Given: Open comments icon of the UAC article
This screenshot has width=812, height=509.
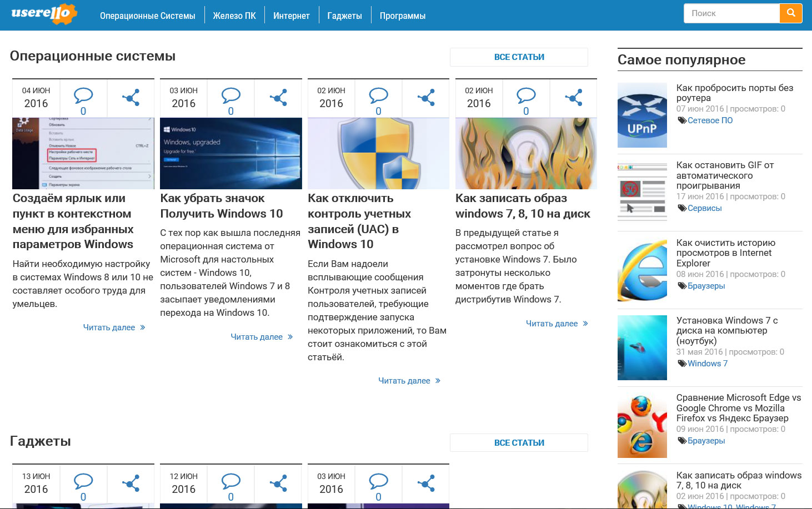Looking at the screenshot, I should [x=379, y=101].
